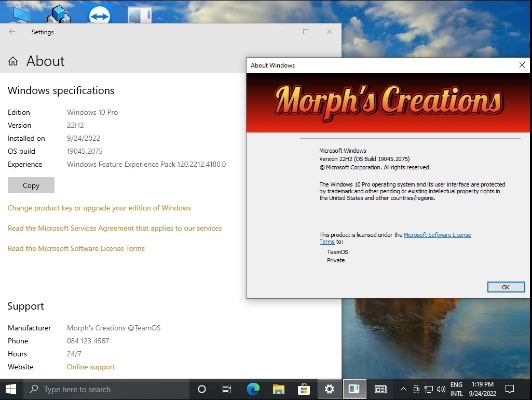Click Change product key or upgrade link

click(99, 208)
